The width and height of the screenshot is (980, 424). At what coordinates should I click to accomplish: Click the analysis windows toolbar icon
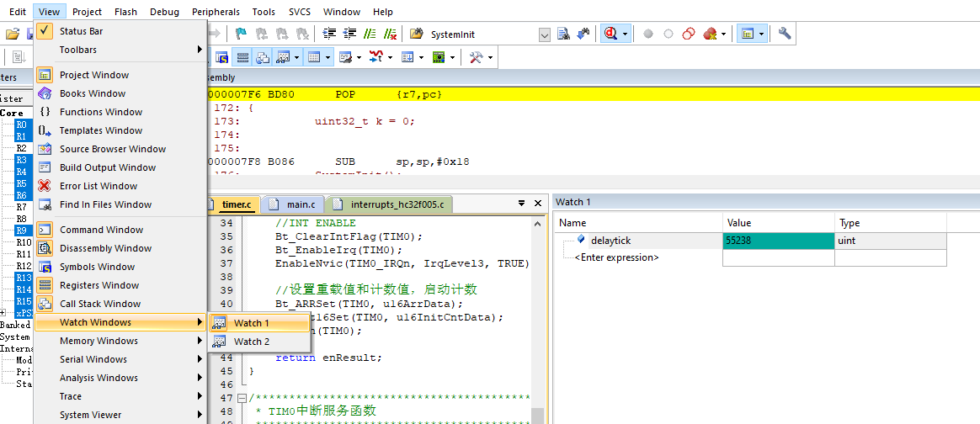(x=376, y=57)
